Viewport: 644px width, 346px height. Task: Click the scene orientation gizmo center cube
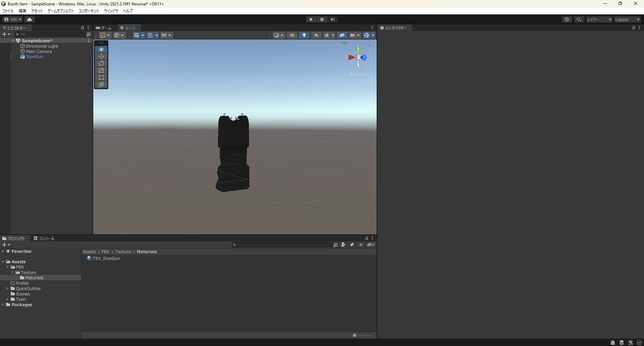(358, 57)
